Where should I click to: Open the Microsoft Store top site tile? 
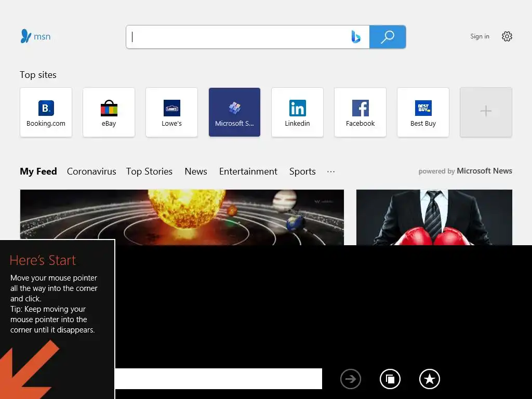[234, 112]
